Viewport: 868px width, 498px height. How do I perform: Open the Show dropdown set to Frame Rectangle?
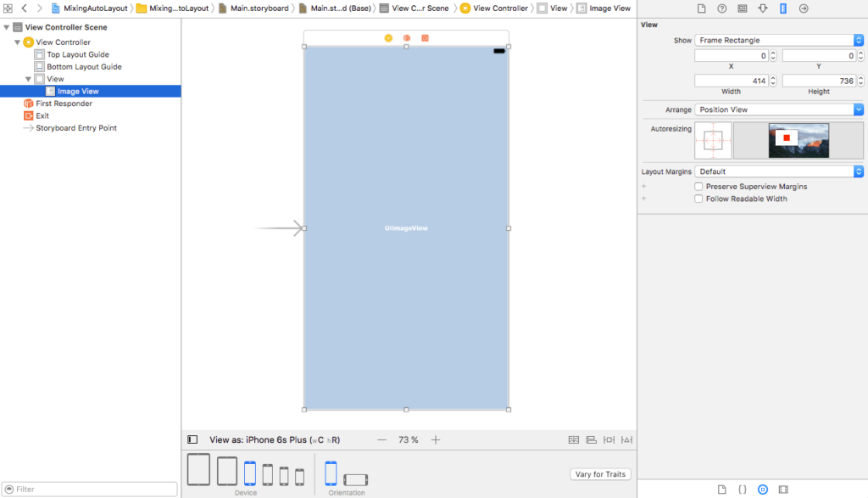pos(778,39)
